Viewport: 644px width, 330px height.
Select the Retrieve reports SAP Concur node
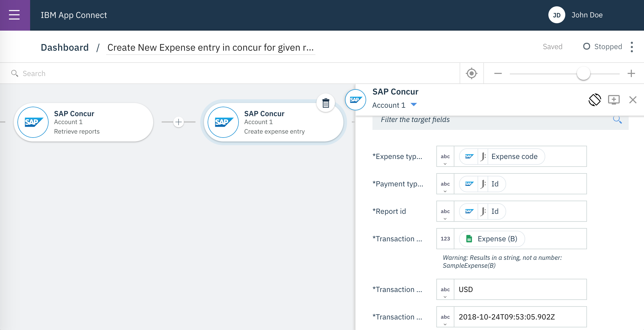point(83,122)
